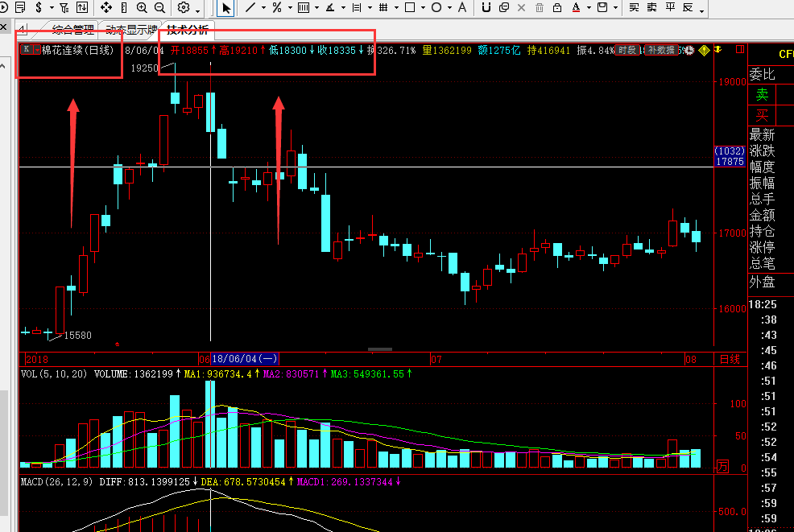Expand the percentage tool dropdown arrow

[290, 8]
